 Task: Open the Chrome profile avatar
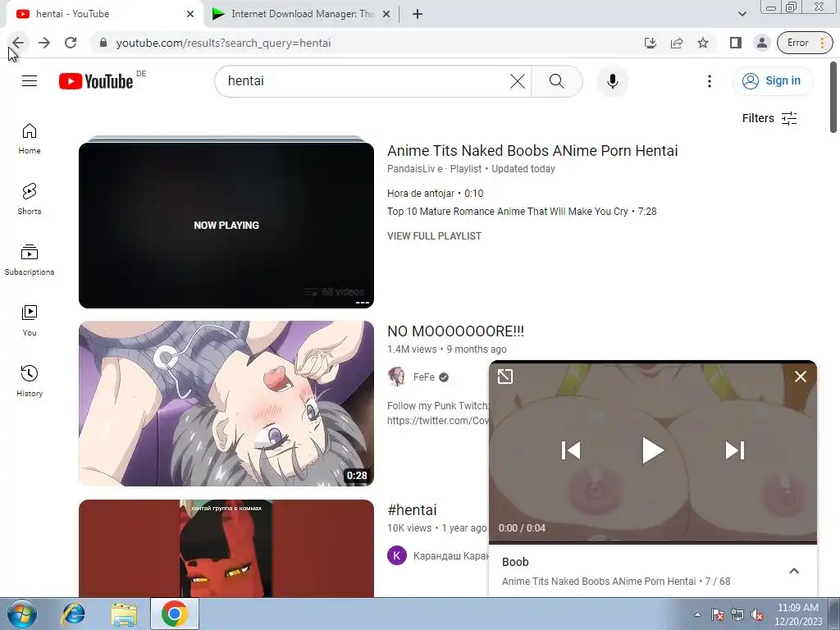point(762,43)
